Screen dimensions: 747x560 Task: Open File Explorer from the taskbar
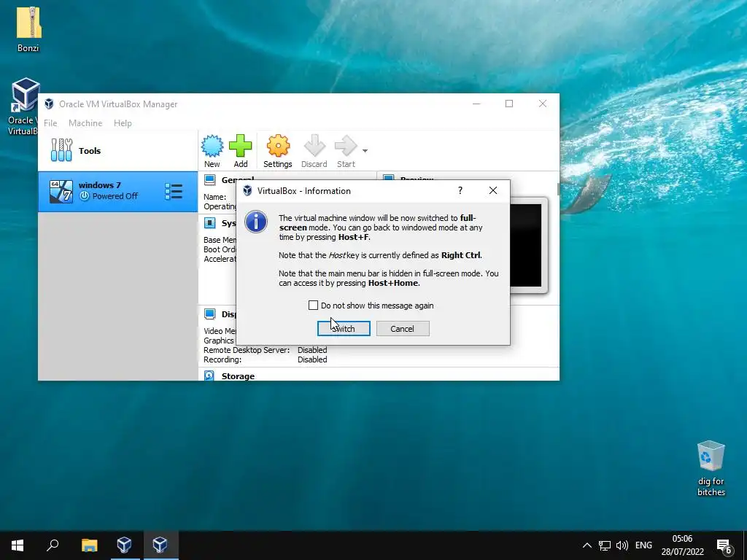point(89,545)
